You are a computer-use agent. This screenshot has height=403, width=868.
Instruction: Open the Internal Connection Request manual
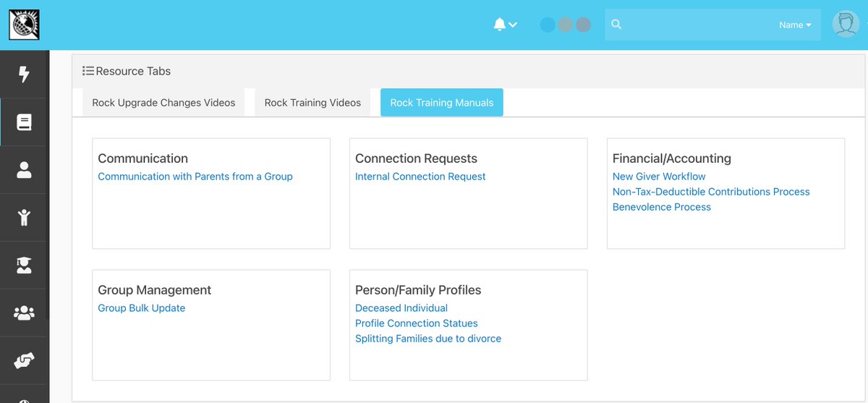pyautogui.click(x=420, y=177)
